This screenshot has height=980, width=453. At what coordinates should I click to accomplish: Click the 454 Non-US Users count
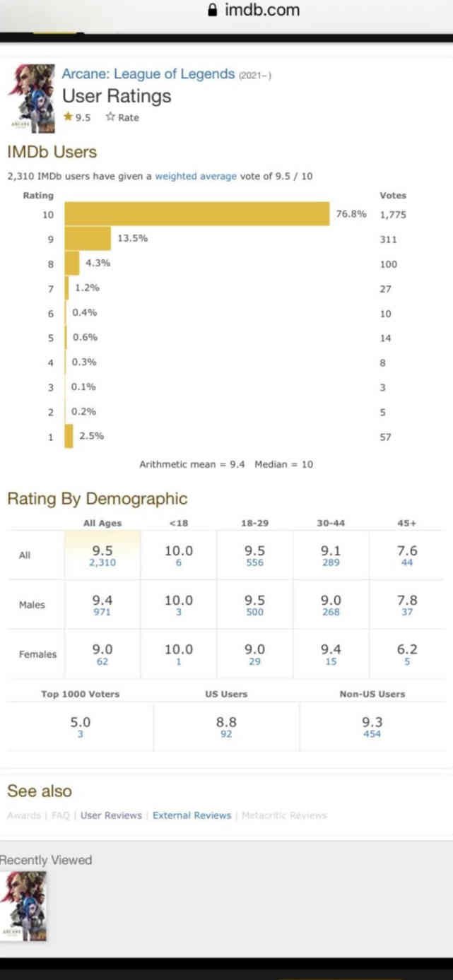click(372, 734)
